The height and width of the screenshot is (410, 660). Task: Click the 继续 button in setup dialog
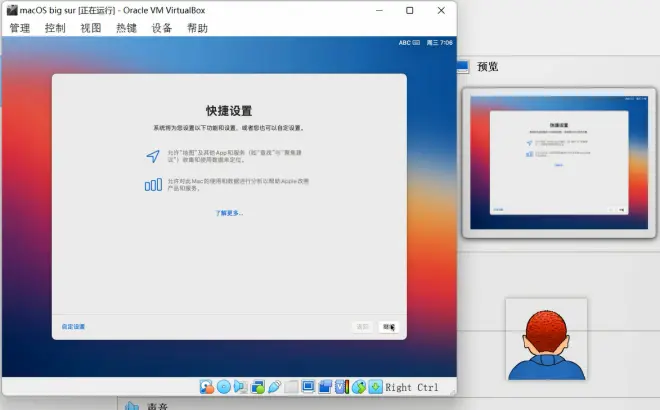pos(389,327)
